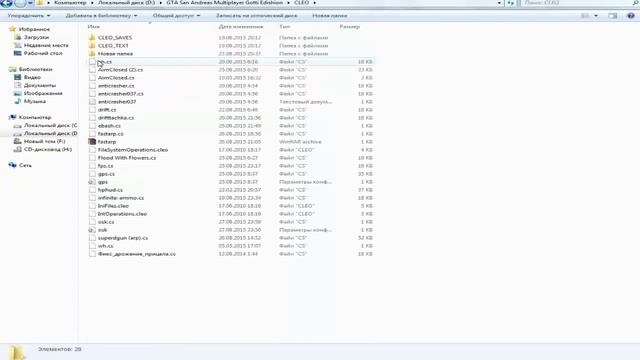Select the file ebash.cs
This screenshot has width=640, height=360.
109,126
